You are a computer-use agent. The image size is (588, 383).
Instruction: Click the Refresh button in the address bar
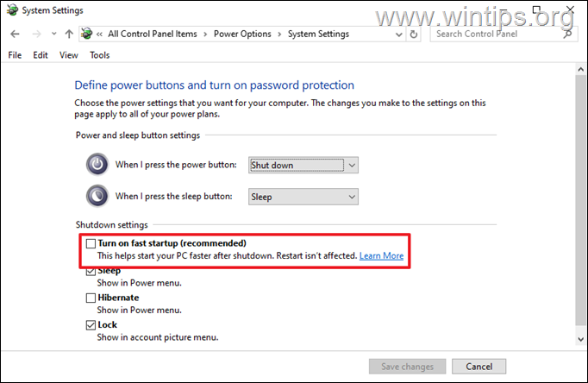415,34
